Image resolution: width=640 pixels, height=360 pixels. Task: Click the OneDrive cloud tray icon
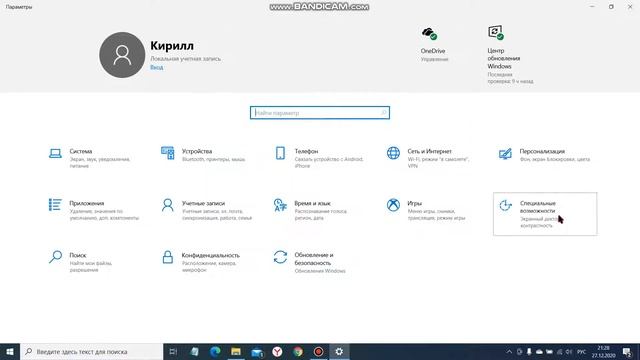[539, 351]
